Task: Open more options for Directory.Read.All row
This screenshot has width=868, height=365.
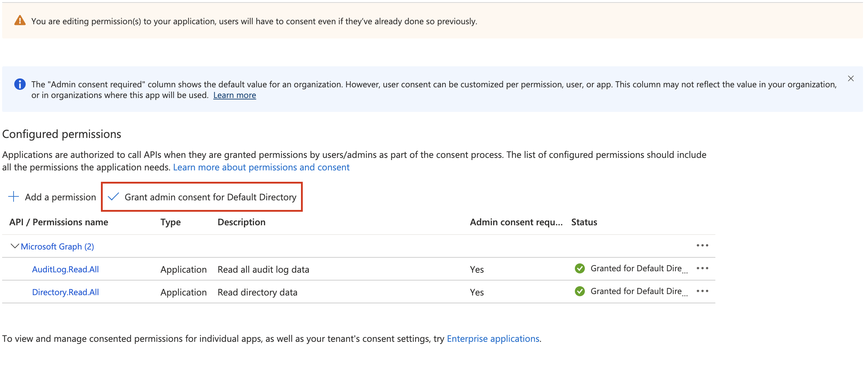Action: pos(702,291)
